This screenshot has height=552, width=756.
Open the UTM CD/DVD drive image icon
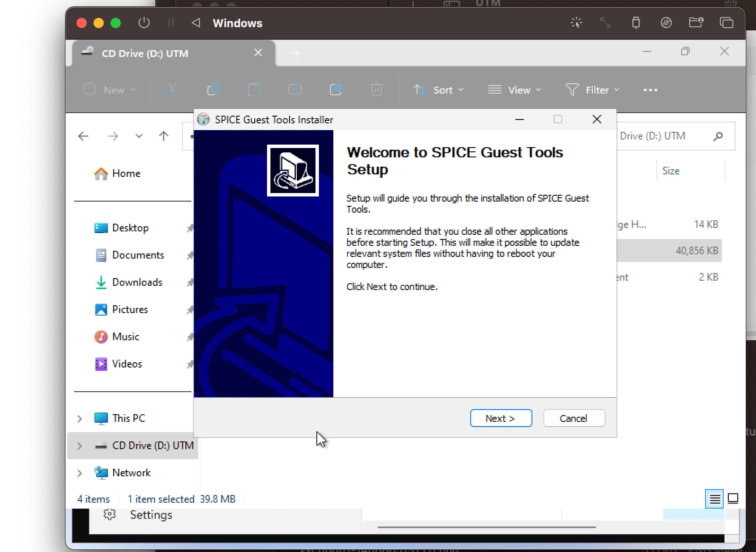click(666, 23)
